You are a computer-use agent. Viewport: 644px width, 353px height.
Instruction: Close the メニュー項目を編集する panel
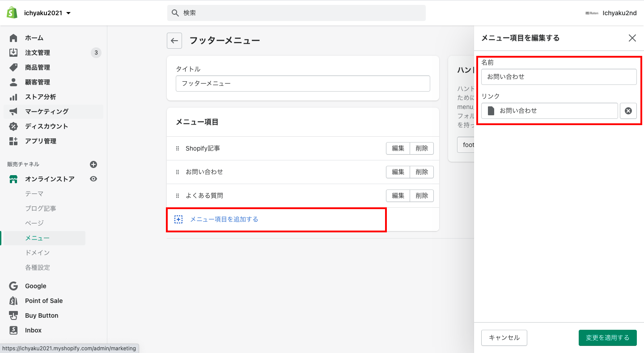[x=632, y=38]
